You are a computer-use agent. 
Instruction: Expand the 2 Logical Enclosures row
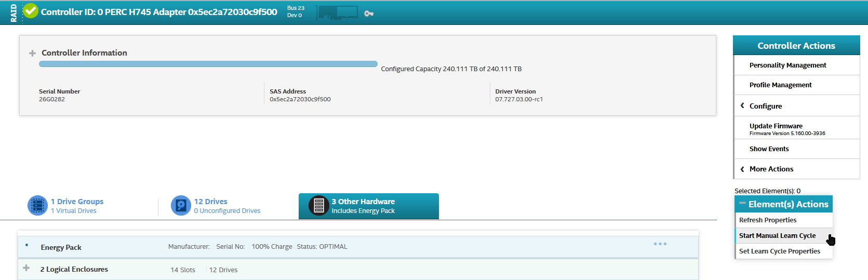(26, 268)
